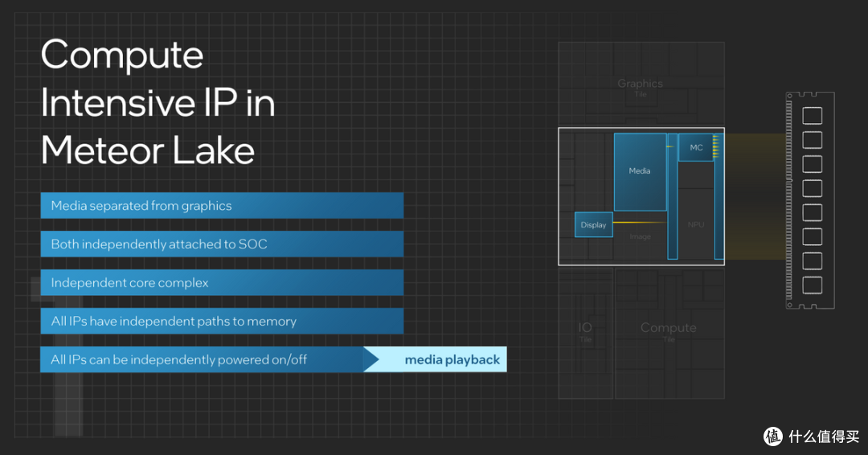
Task: Click the Display block in the diagram
Action: tap(593, 225)
